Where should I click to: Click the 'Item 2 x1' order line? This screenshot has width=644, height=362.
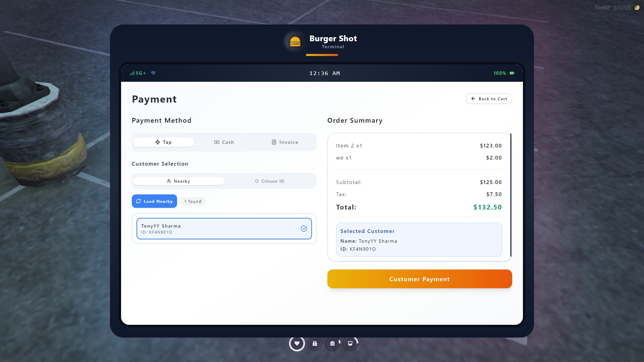coord(349,145)
